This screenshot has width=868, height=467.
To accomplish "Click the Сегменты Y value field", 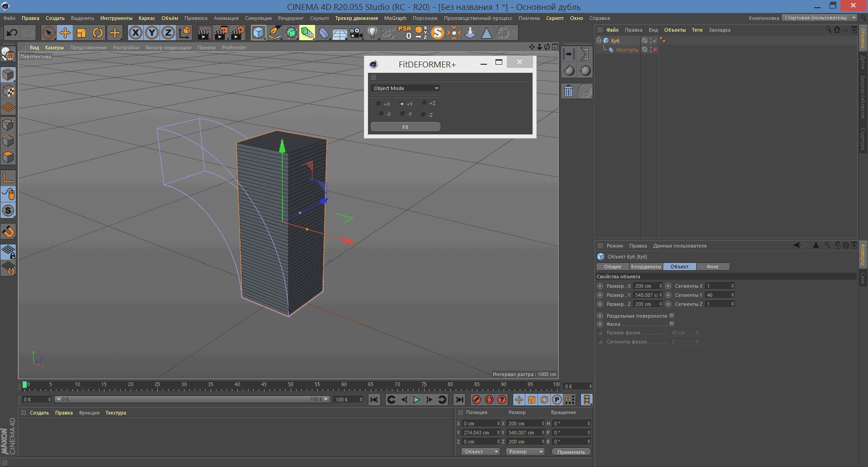I will (x=717, y=295).
